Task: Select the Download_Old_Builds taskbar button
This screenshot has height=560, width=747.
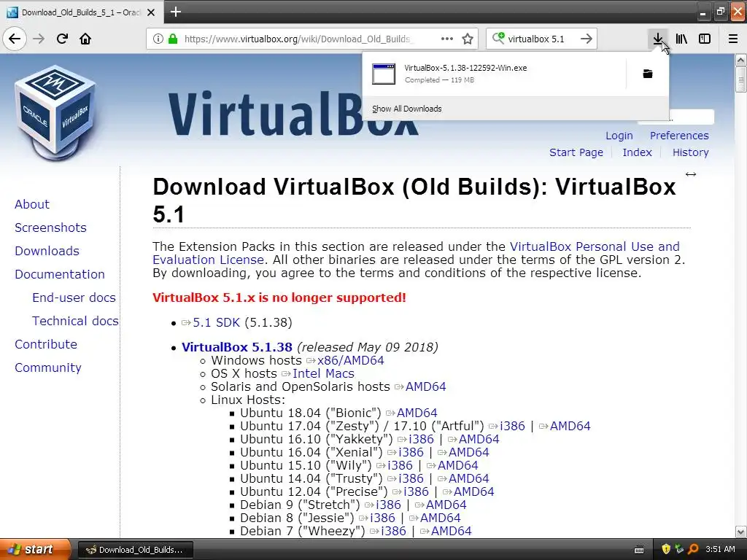Action: pyautogui.click(x=135, y=550)
